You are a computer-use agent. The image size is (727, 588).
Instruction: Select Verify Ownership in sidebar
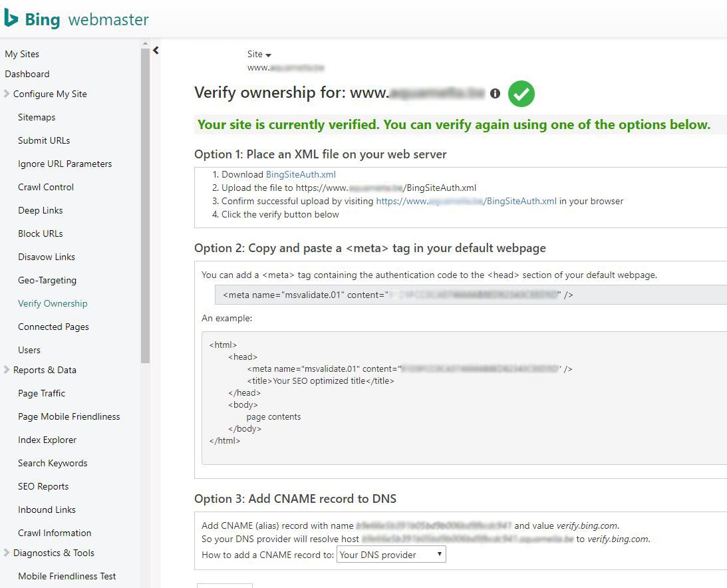53,303
